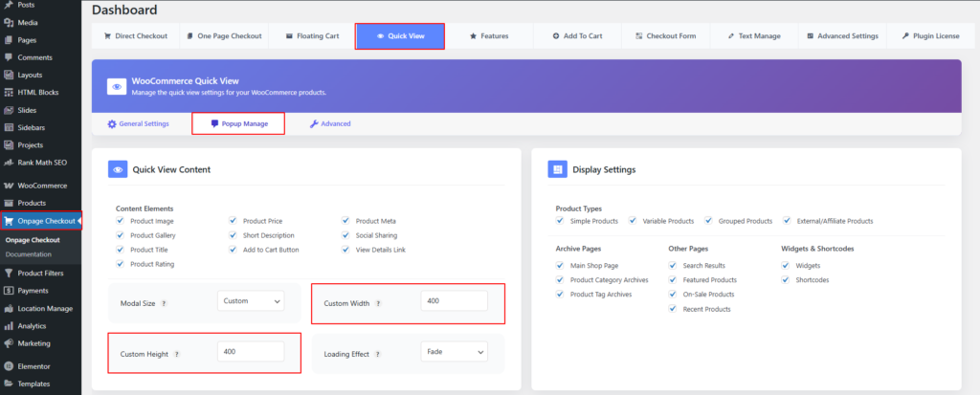Open the Advanced sub-tab

tap(330, 123)
